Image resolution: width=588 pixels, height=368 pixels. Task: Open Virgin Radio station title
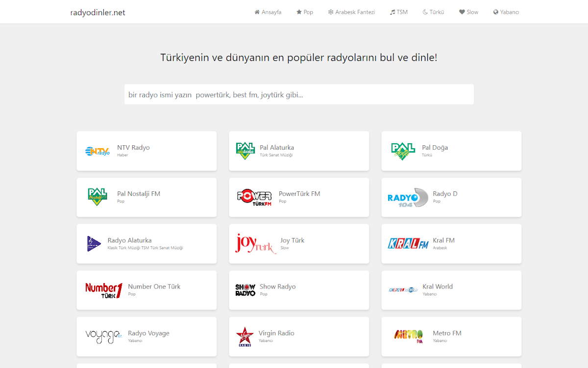click(276, 333)
